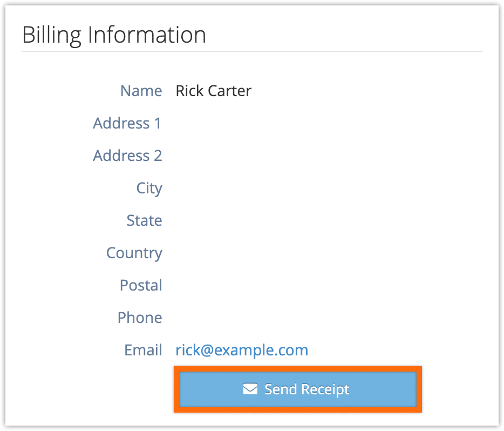Click the empty Postal value area
This screenshot has height=431, width=504.
(x=328, y=285)
